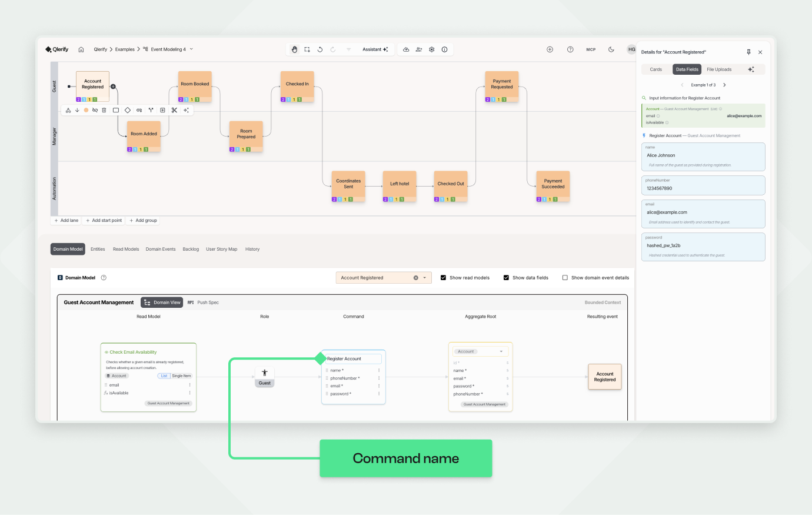
Task: Open the Domain Events tab
Action: pyautogui.click(x=161, y=249)
